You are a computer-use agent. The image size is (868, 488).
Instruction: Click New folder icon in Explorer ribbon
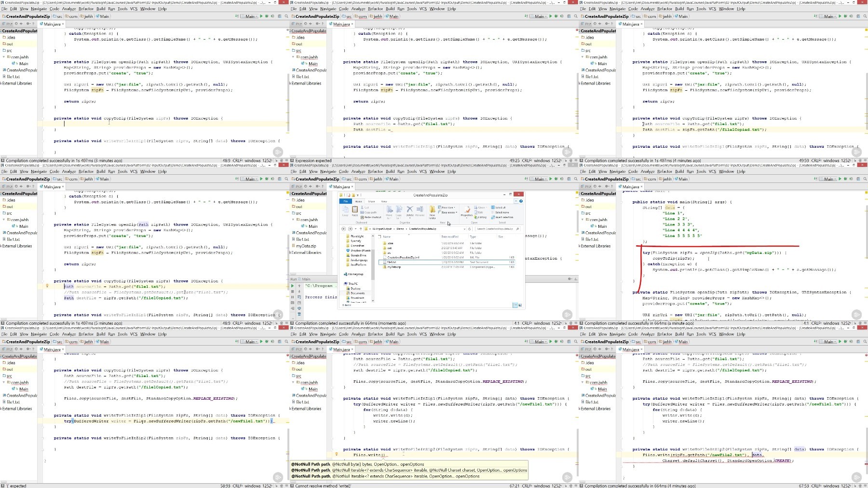pyautogui.click(x=432, y=212)
